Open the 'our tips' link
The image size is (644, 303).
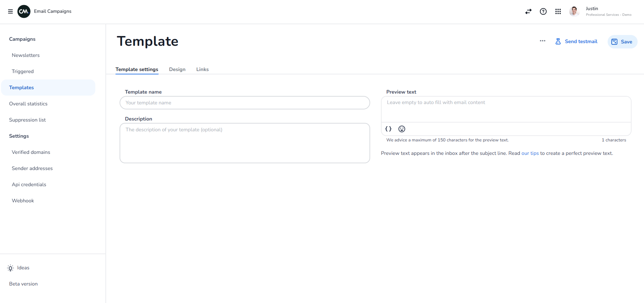[x=530, y=153]
